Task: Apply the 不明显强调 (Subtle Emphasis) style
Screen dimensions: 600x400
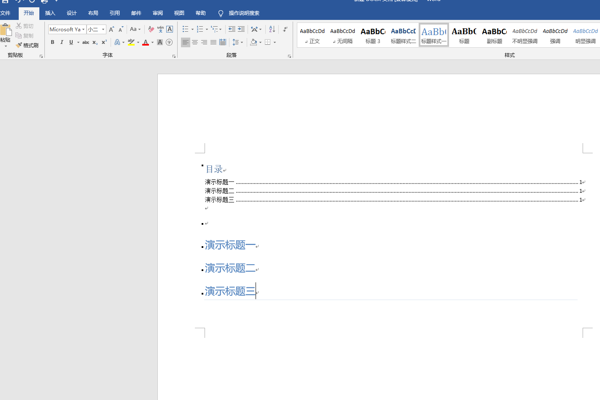Action: point(525,35)
